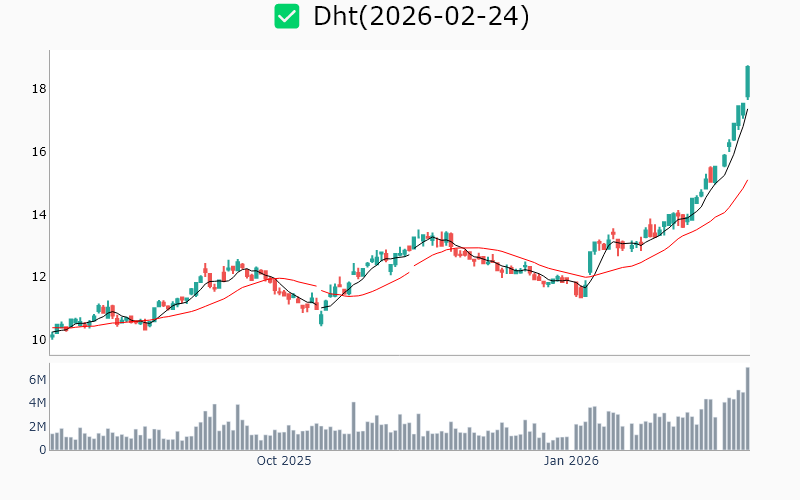Click the price axis label 14

(39, 215)
